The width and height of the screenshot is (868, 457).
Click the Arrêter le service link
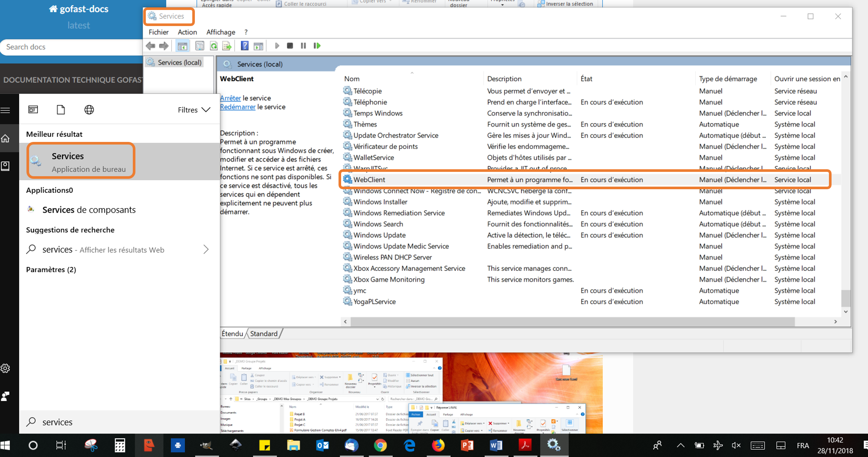click(x=230, y=98)
